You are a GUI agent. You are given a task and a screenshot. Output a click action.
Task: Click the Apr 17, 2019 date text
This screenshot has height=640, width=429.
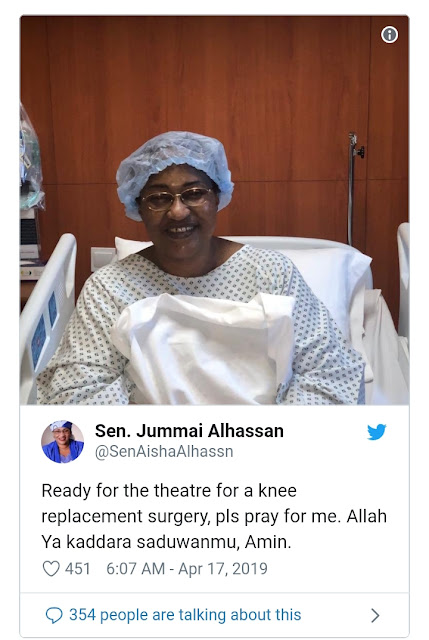[x=223, y=569]
